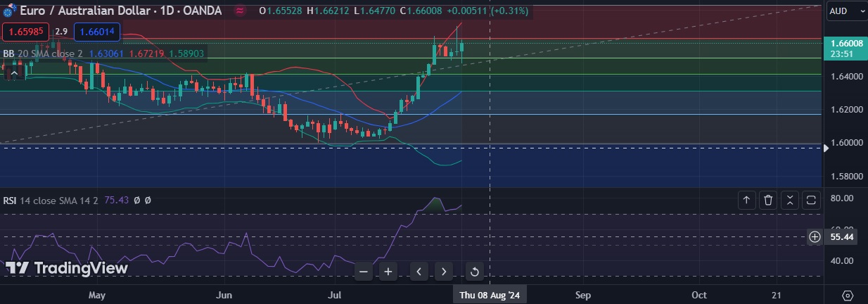Click the red sell price 1.65985 button
The image size is (868, 304).
click(25, 32)
